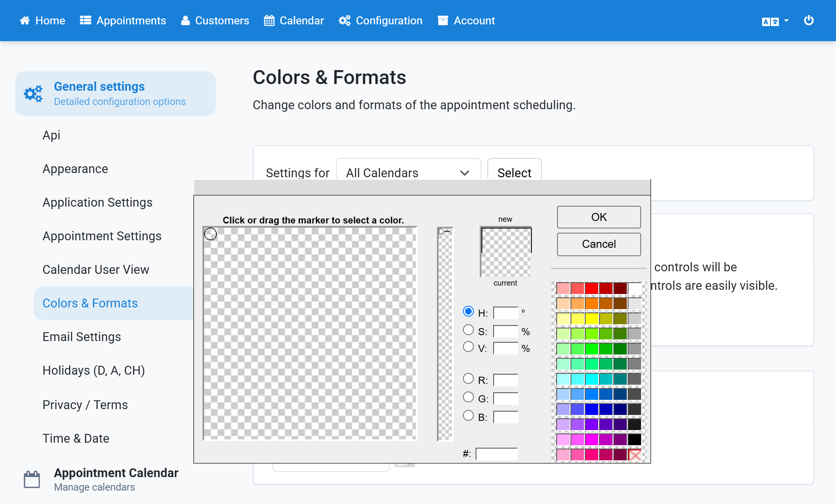Pick the magenta color swatch

point(592,440)
